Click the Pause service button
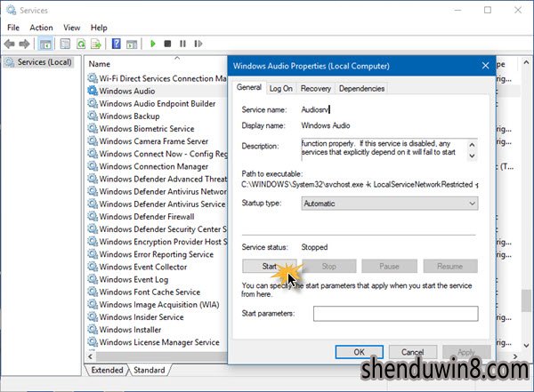 click(x=389, y=266)
